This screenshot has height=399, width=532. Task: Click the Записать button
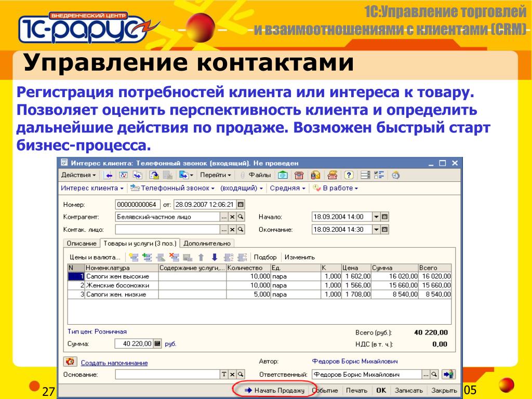(408, 390)
